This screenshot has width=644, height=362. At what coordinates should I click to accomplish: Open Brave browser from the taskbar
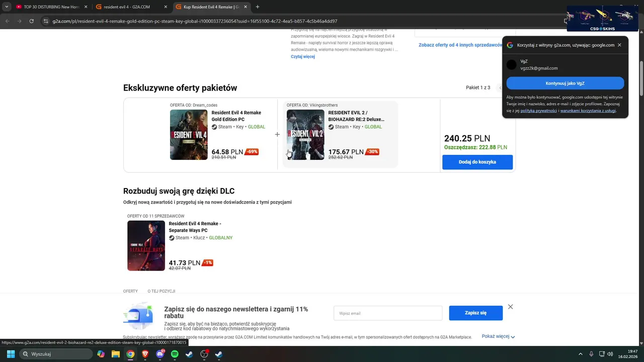145,354
